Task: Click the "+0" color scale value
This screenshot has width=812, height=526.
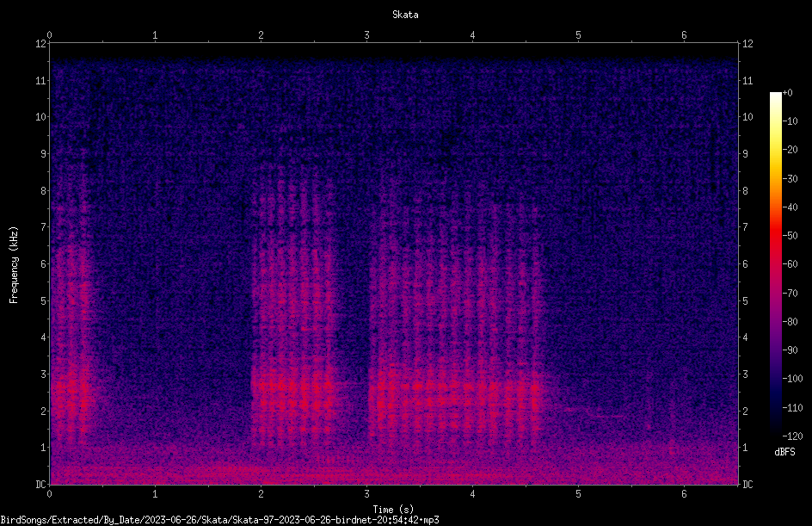Action: (787, 93)
